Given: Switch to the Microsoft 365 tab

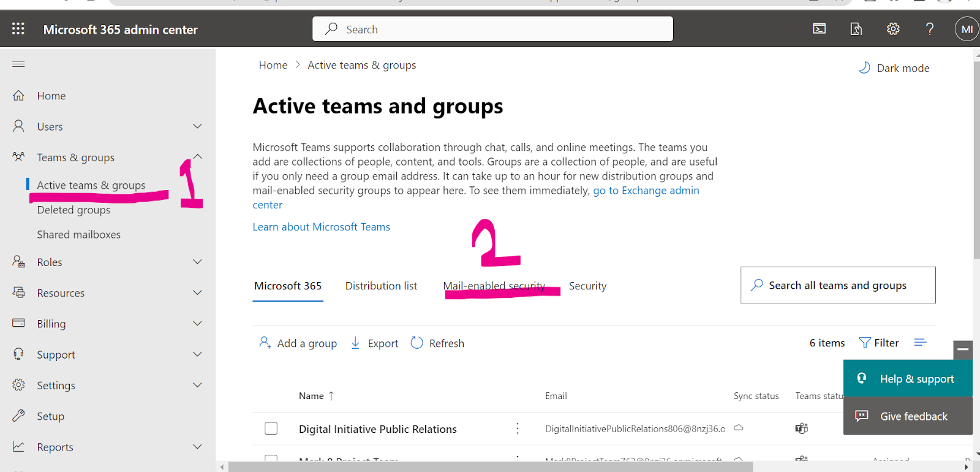Looking at the screenshot, I should [x=288, y=286].
